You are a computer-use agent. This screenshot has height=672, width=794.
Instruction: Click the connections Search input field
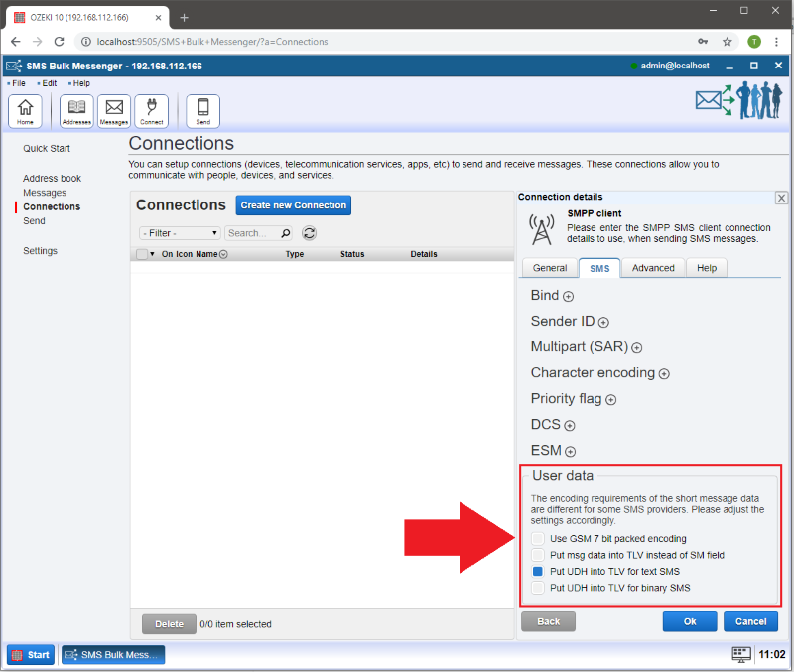coord(252,233)
